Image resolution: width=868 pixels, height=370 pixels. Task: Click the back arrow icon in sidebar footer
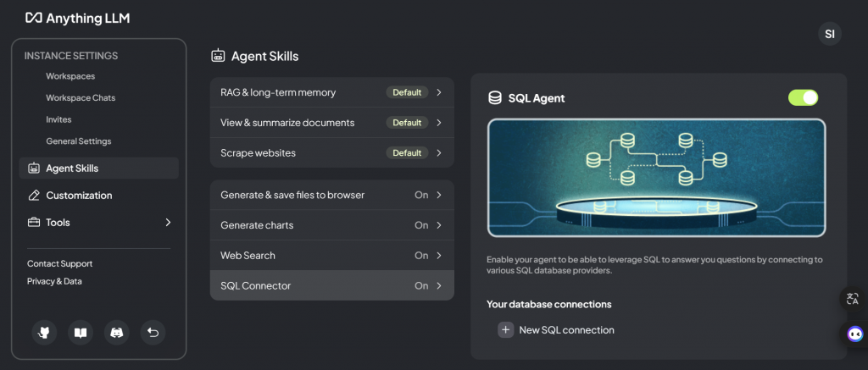click(x=153, y=333)
